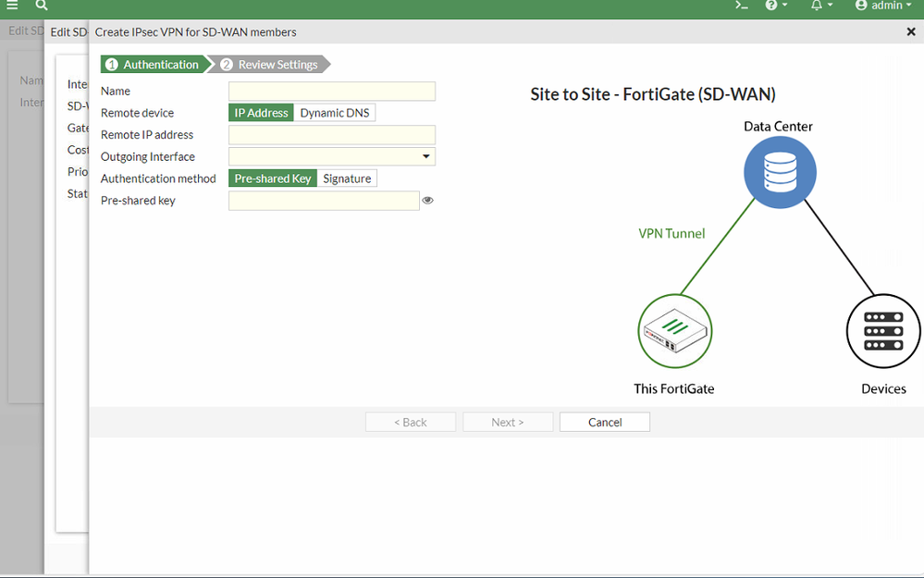924x578 pixels.
Task: Click the Outgoing Interface label
Action: [148, 156]
